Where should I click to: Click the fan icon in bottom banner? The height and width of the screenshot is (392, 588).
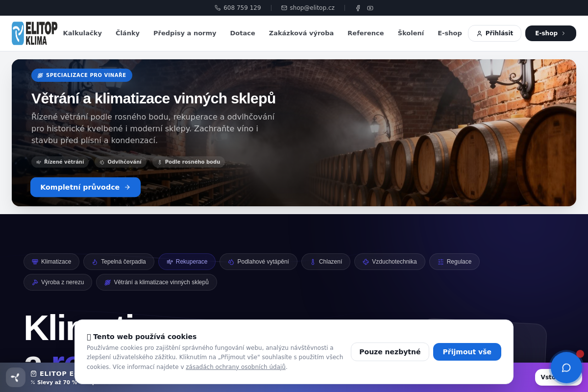point(16,377)
